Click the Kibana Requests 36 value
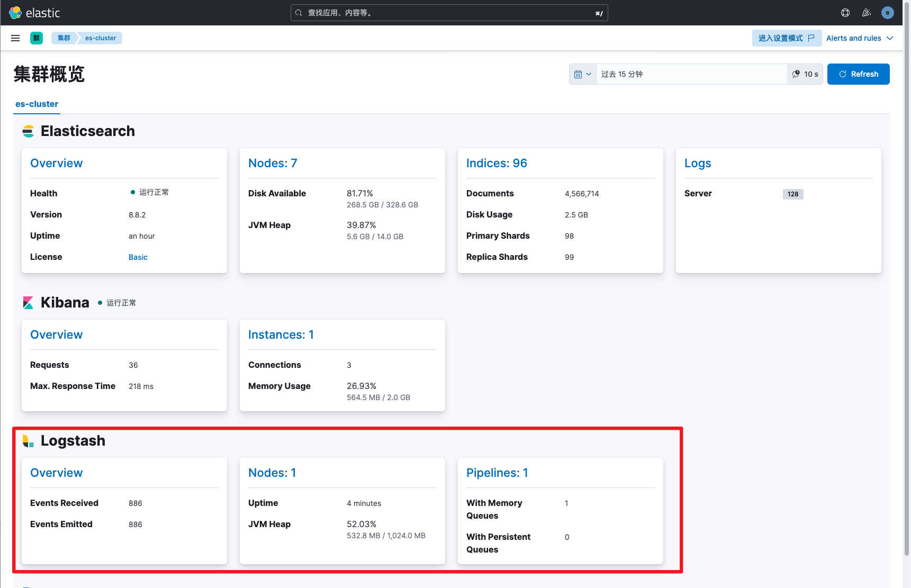This screenshot has width=911, height=588. tap(133, 365)
